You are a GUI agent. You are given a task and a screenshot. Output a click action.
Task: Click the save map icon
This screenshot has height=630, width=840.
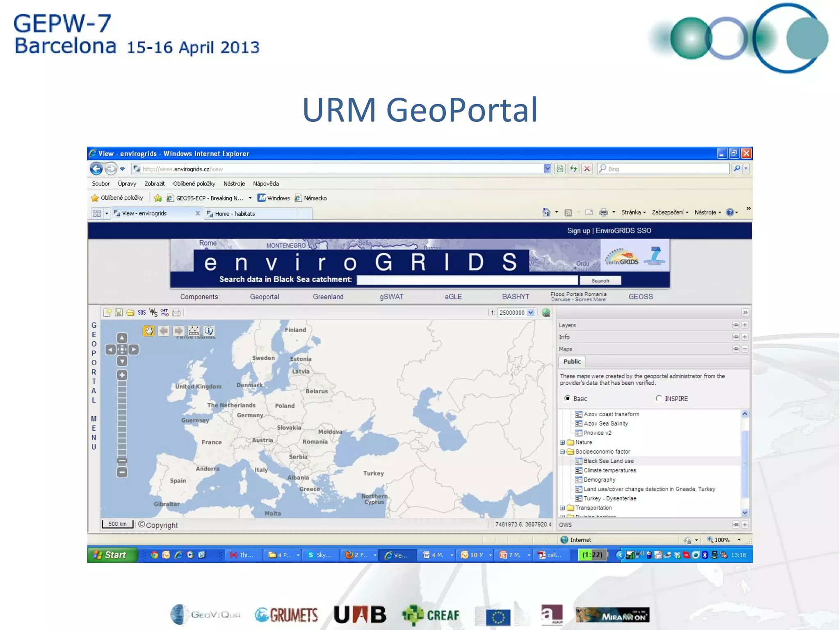click(x=119, y=313)
